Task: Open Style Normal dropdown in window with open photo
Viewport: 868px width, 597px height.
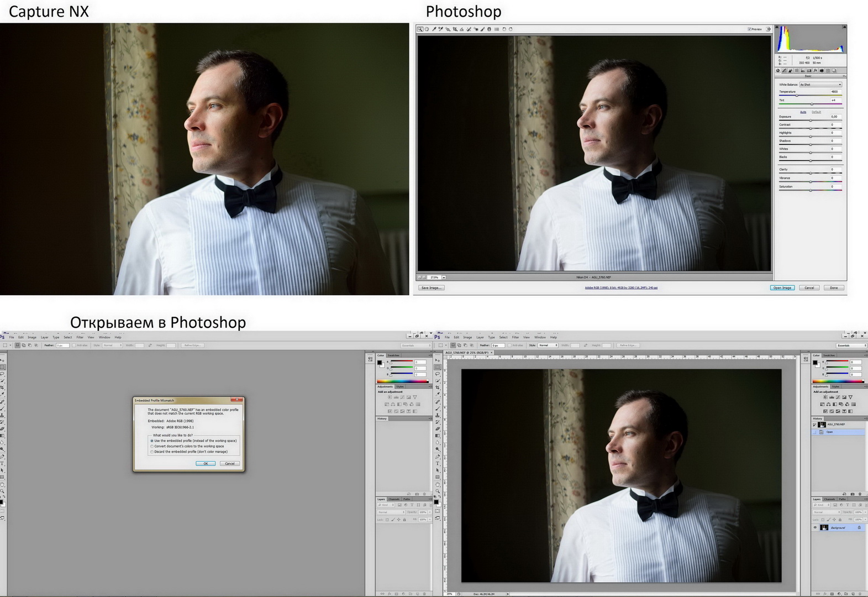Action: point(548,345)
